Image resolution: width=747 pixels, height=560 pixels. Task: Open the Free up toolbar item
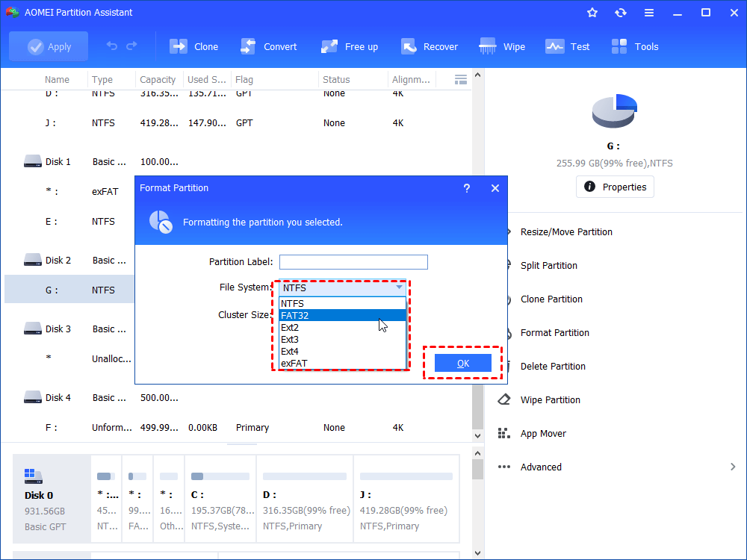349,46
